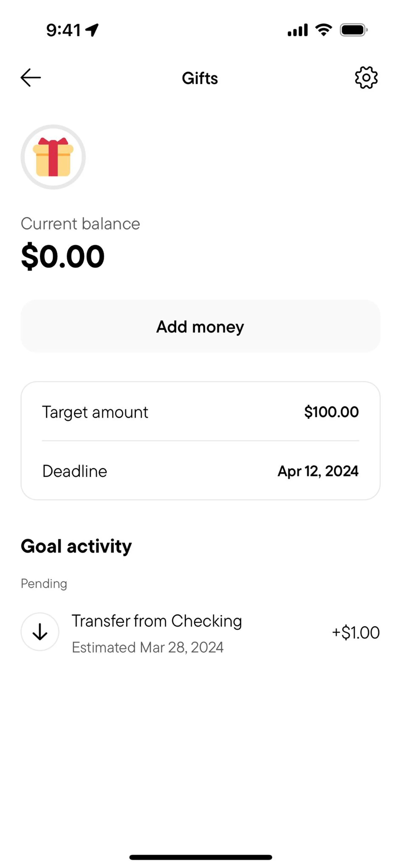Tap the down-arrow transfer icon
Viewport: 401px width, 868px height.
(40, 631)
